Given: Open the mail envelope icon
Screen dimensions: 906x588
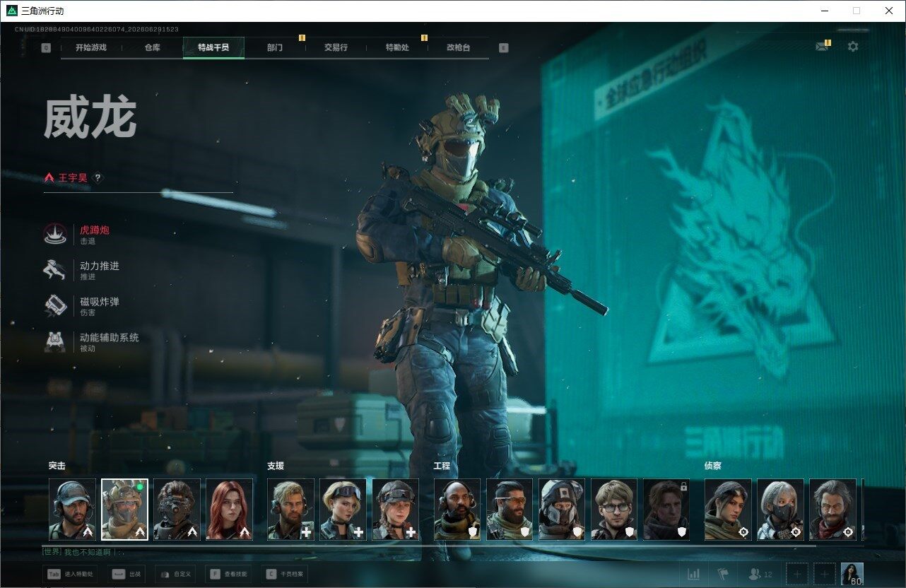Looking at the screenshot, I should point(822,47).
